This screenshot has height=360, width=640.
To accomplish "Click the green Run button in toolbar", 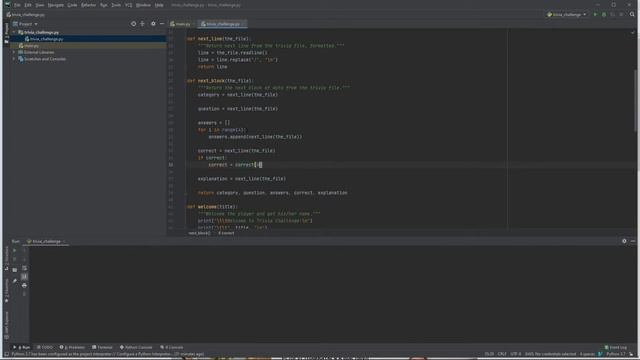I will pyautogui.click(x=595, y=15).
